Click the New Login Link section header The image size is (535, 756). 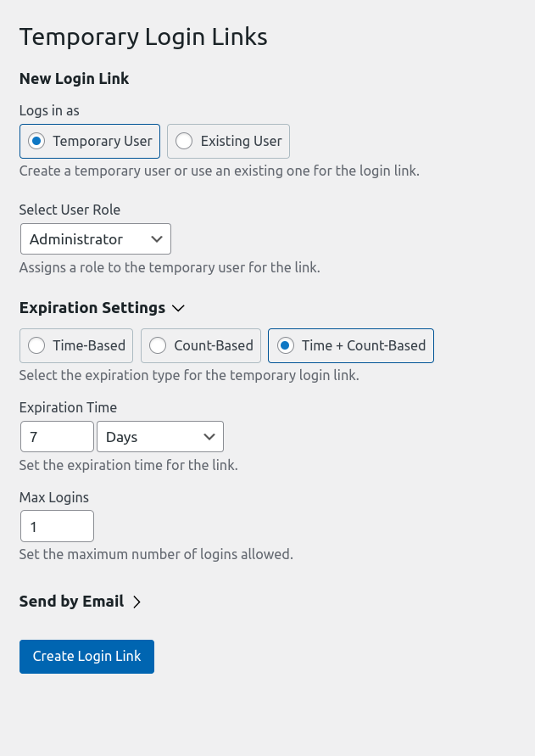coord(74,78)
